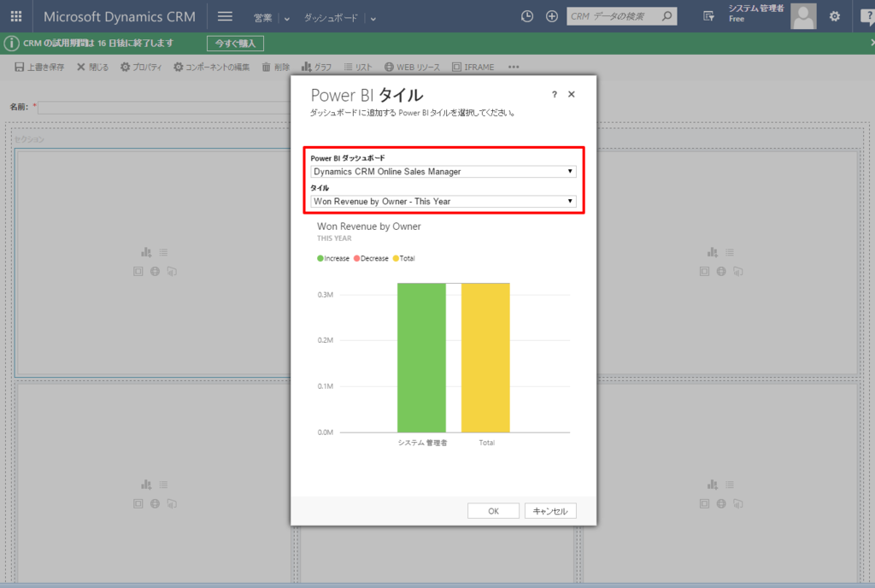Open Power BI ダッシュボード dropdown
Image resolution: width=875 pixels, height=588 pixels.
(x=443, y=171)
